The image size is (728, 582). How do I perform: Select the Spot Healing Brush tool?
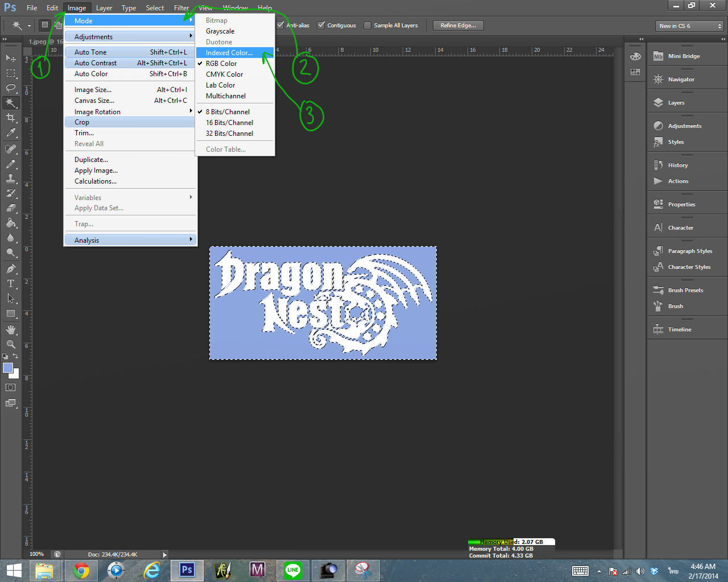11,149
